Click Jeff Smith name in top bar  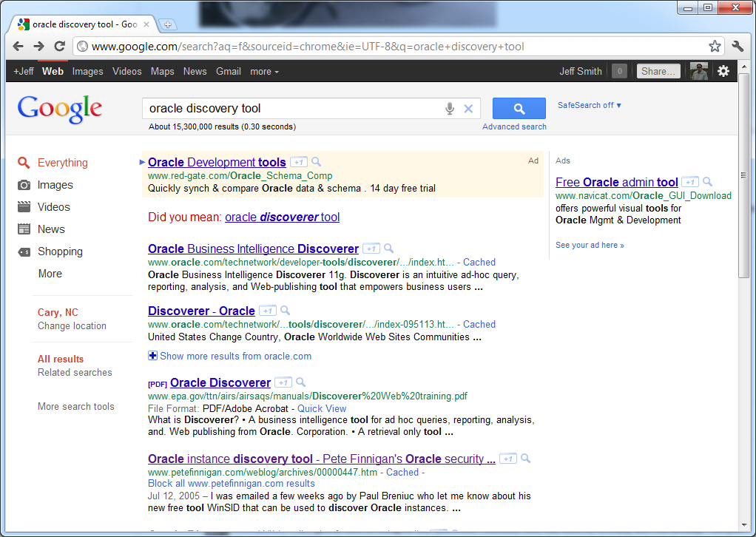click(581, 71)
